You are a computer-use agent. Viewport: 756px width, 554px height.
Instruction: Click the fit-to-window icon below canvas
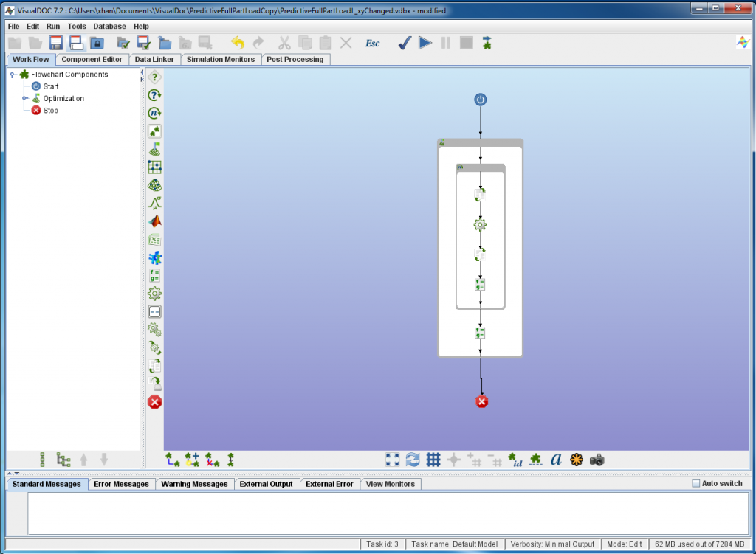click(393, 460)
